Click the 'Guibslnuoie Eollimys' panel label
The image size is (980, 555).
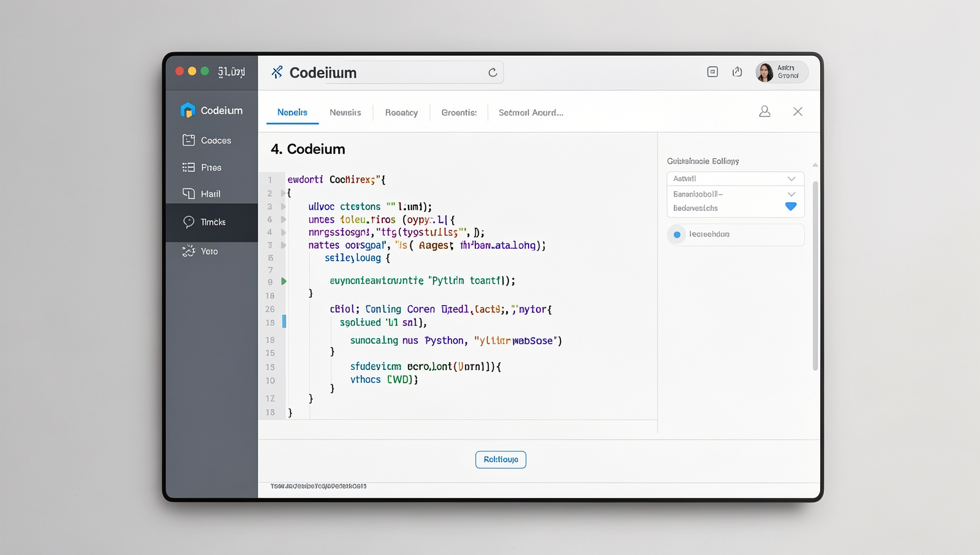(x=703, y=161)
